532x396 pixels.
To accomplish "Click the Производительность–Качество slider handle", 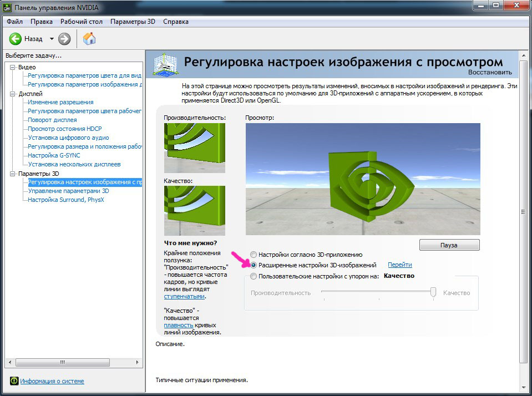I will [x=433, y=292].
